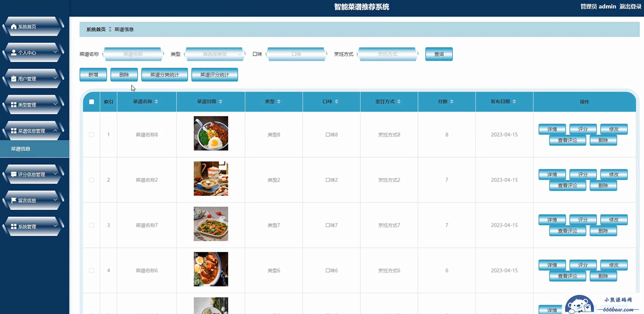
Task: Click the 查询 search button
Action: click(439, 54)
